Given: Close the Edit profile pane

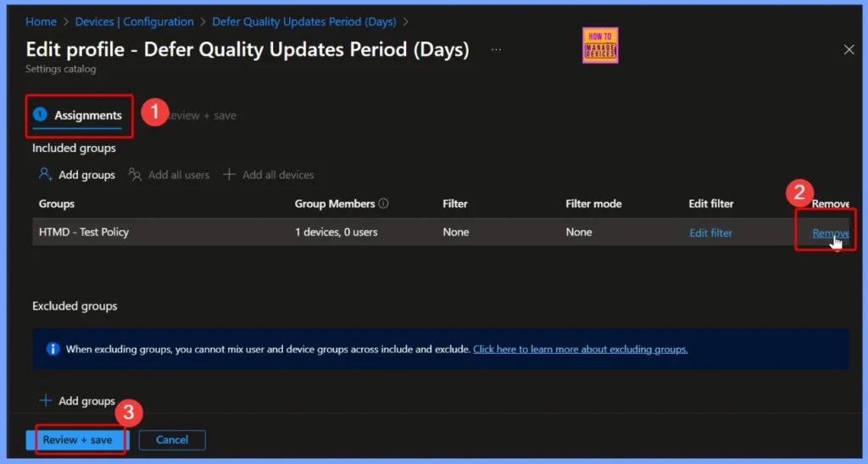Looking at the screenshot, I should point(849,50).
